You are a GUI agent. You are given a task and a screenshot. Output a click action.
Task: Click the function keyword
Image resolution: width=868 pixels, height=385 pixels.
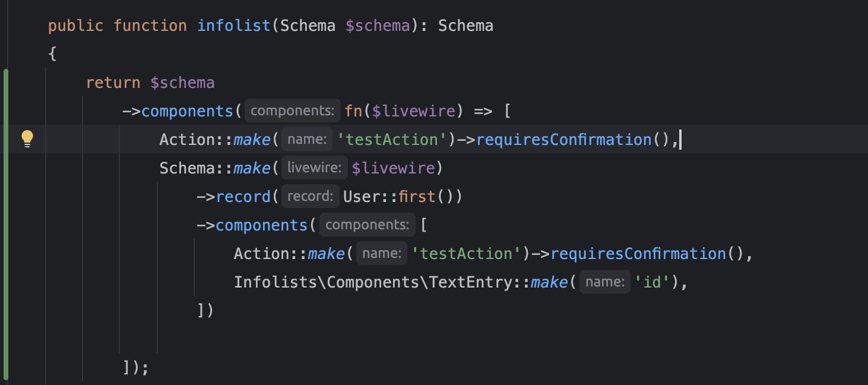[150, 26]
